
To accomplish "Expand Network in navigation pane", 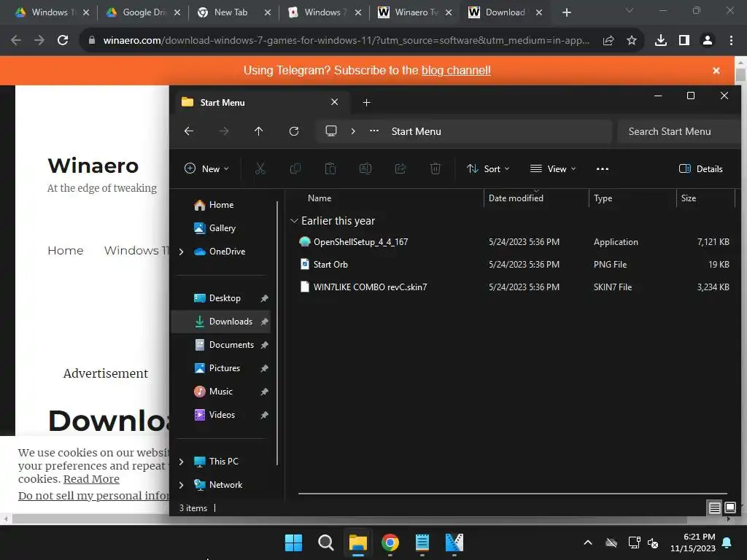I will (x=181, y=485).
